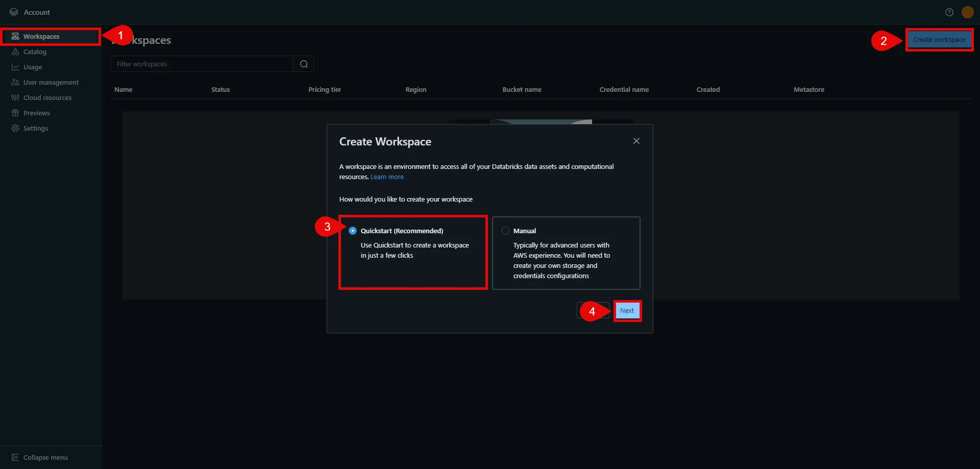The width and height of the screenshot is (980, 469).
Task: Click the workspace search magnifier
Action: (304, 64)
